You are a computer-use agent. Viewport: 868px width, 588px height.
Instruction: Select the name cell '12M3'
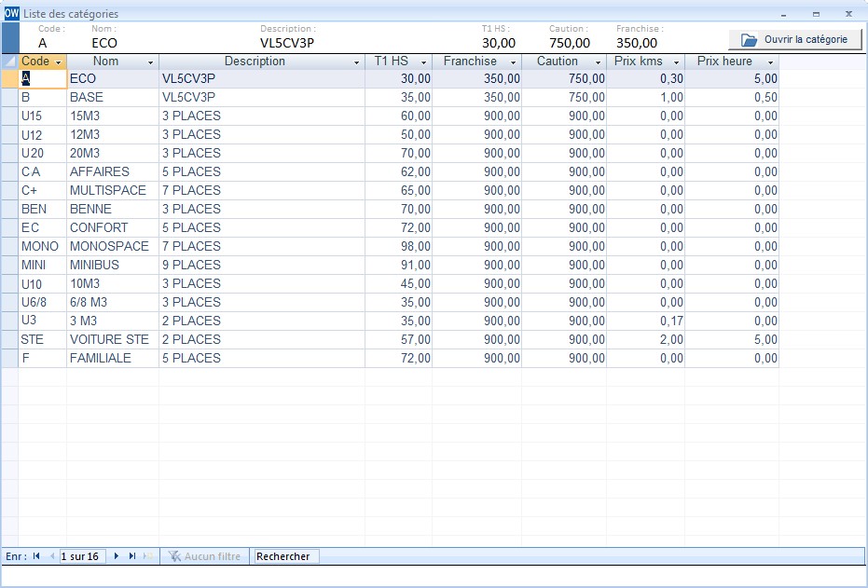tap(113, 135)
